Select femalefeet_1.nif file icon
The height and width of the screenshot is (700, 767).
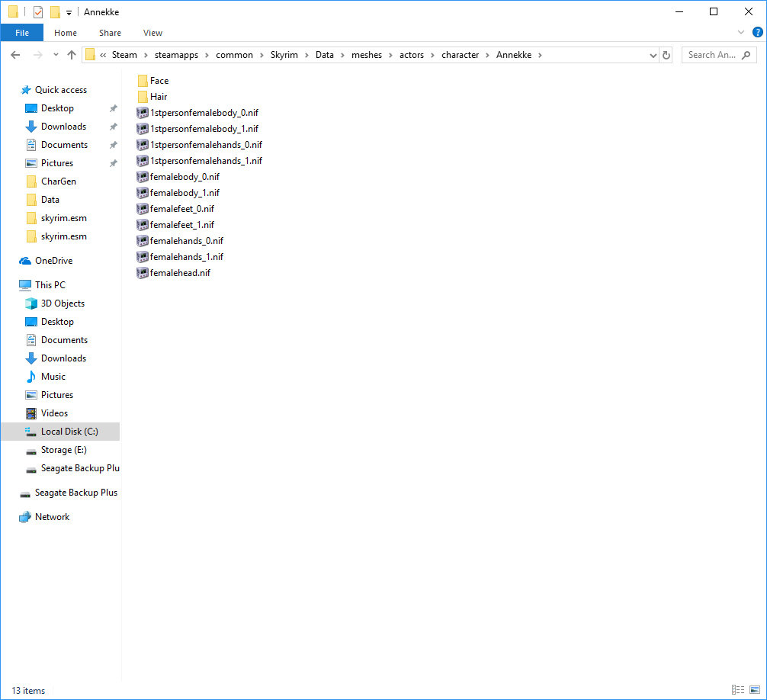(143, 225)
